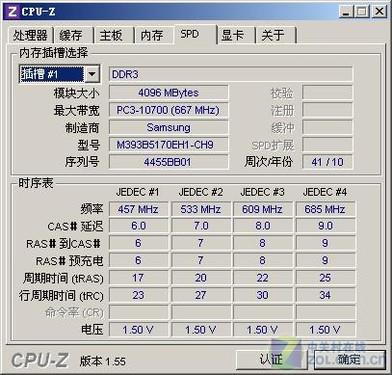Click the JEDEC #1 column header
Viewport: 392px width, 375px height.
pos(138,192)
